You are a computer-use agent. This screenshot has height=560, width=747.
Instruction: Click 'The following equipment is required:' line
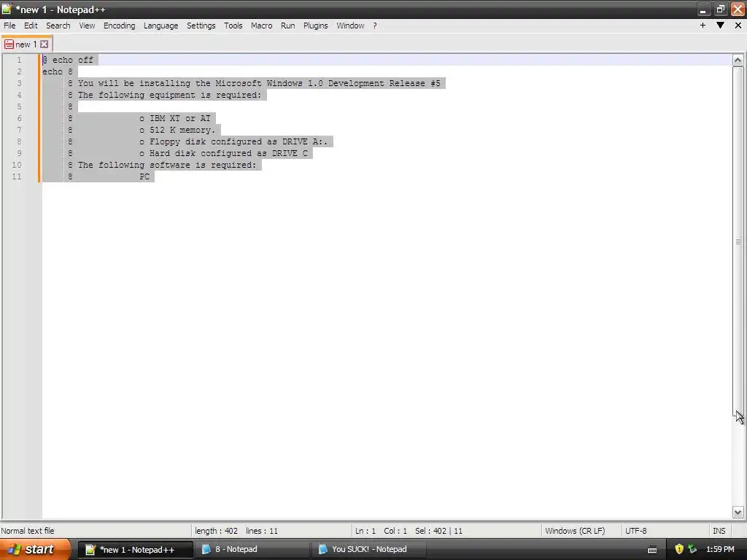click(x=169, y=96)
